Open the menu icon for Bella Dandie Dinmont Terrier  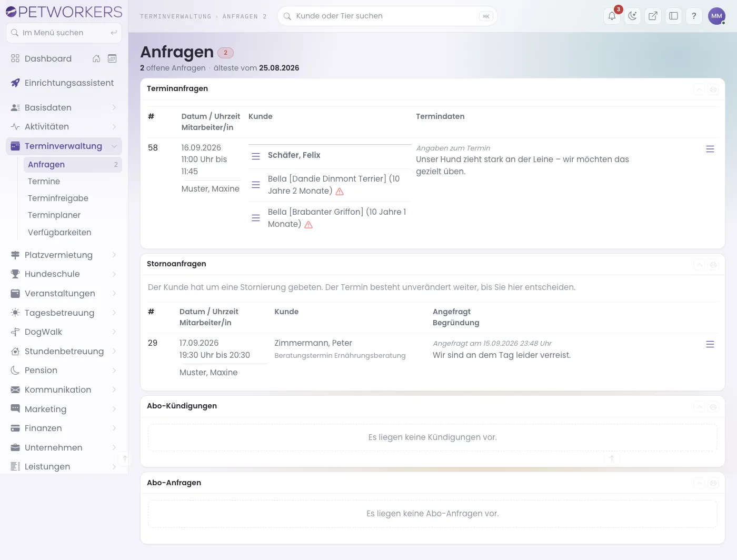pyautogui.click(x=256, y=185)
